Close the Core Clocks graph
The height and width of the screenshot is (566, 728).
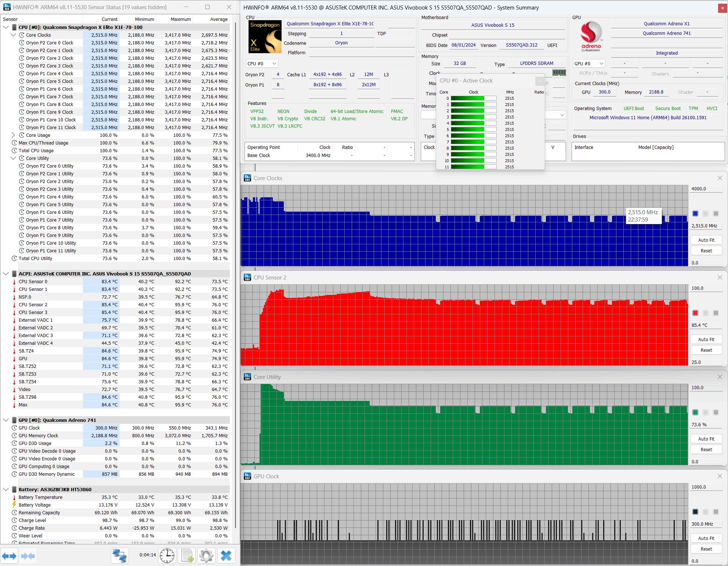pyautogui.click(x=720, y=178)
